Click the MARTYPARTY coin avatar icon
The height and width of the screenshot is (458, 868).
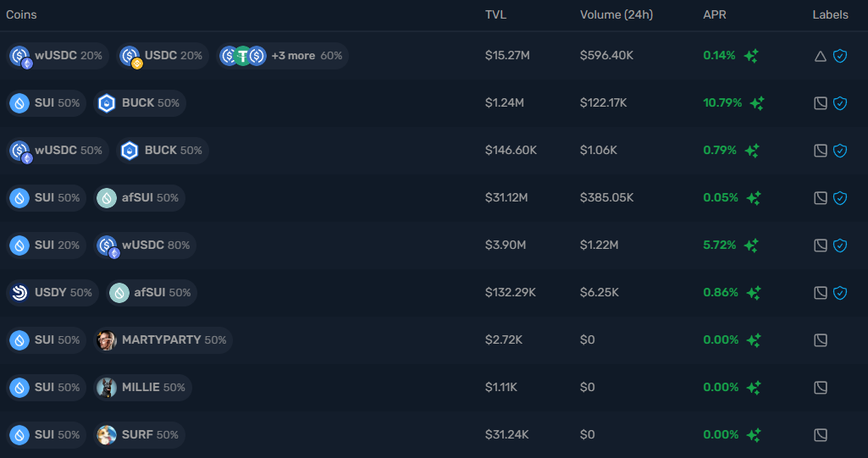(107, 340)
